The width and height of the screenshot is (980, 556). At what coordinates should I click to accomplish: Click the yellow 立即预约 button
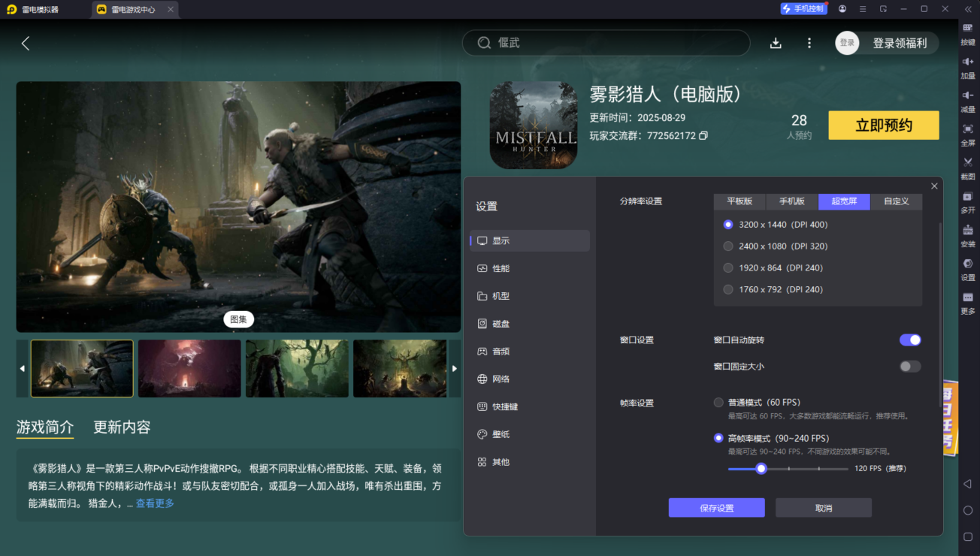click(x=884, y=125)
